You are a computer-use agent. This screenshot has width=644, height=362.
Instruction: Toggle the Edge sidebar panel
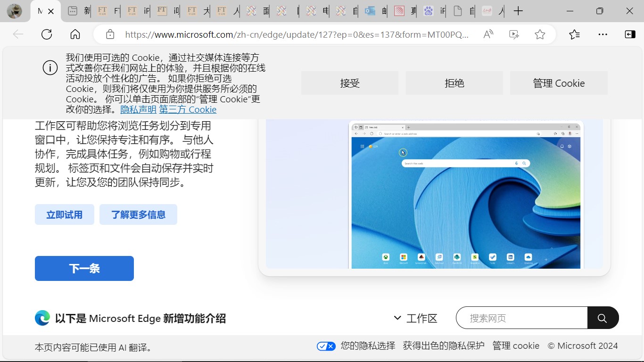[630, 34]
